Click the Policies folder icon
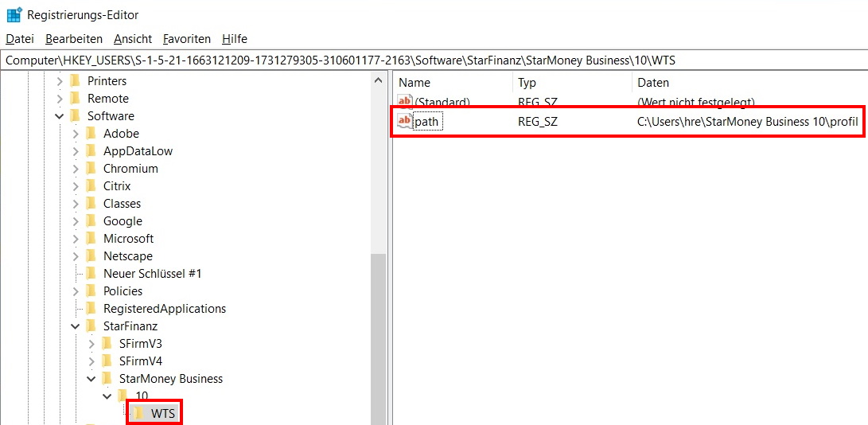The image size is (868, 425). [x=91, y=291]
